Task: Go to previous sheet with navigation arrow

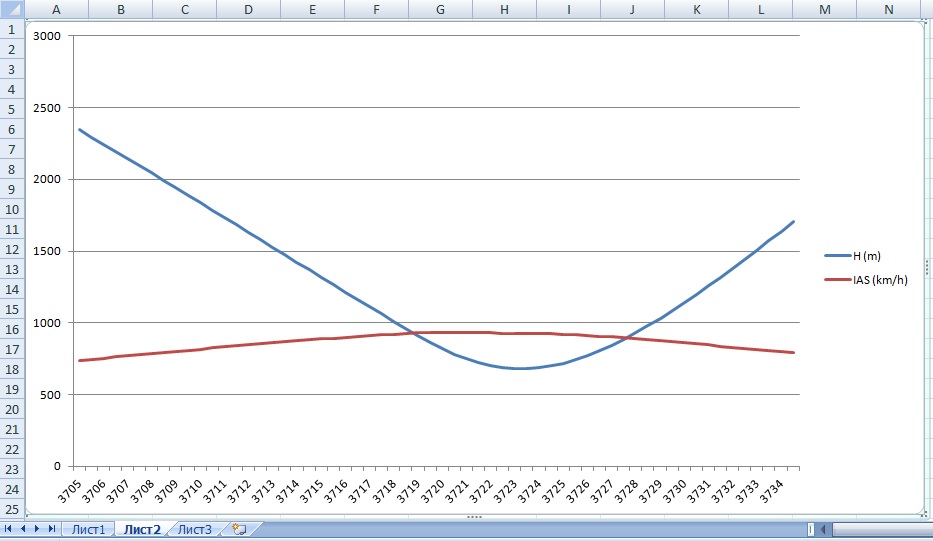Action: (23, 529)
